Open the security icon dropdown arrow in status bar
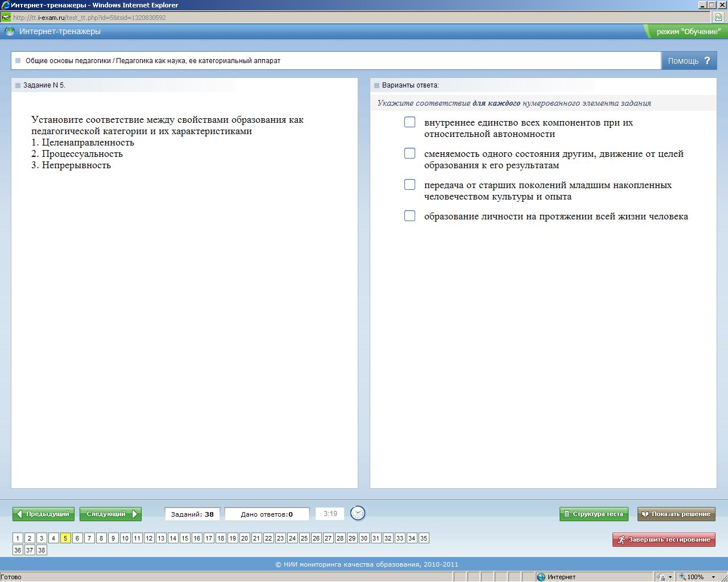728x582 pixels. [x=670, y=577]
